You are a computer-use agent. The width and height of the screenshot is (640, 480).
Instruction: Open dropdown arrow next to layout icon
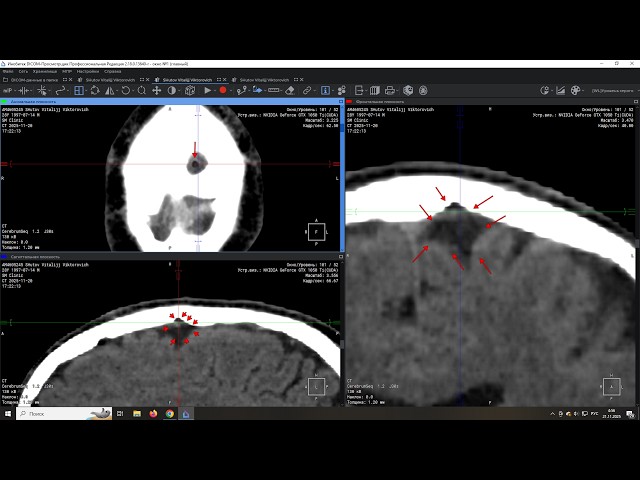click(86, 91)
